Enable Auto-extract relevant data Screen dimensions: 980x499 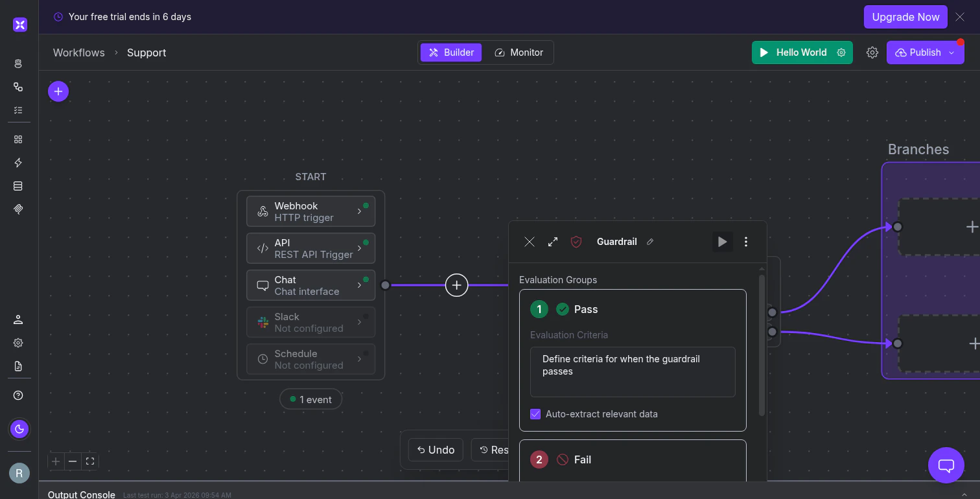pos(535,413)
